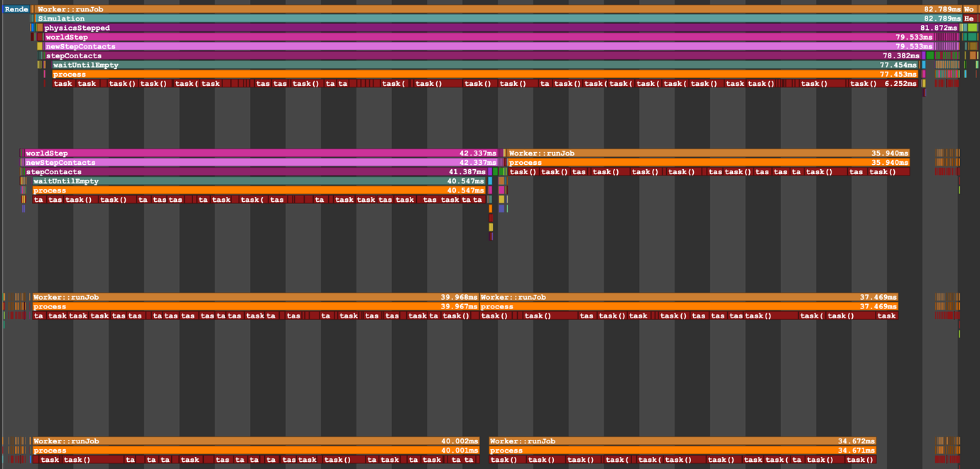This screenshot has height=469, width=980.
Task: Click the task() bar showing 6.252ms
Action: (x=883, y=83)
